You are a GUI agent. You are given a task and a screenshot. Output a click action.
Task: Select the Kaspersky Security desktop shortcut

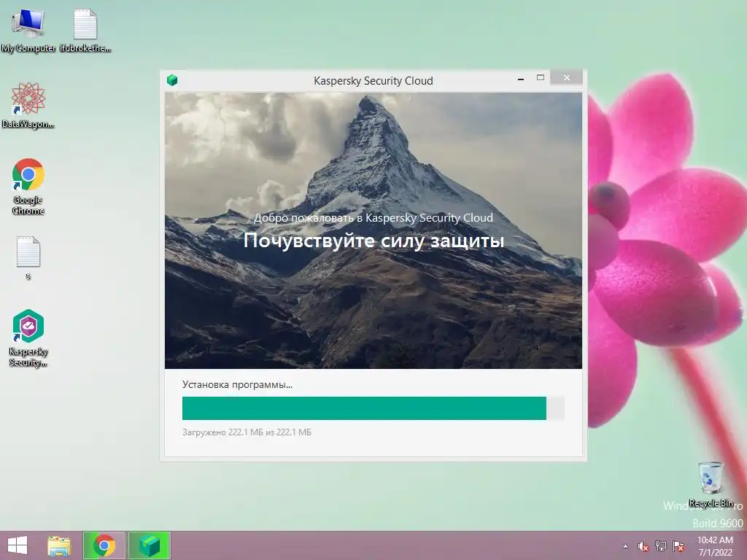pyautogui.click(x=28, y=338)
